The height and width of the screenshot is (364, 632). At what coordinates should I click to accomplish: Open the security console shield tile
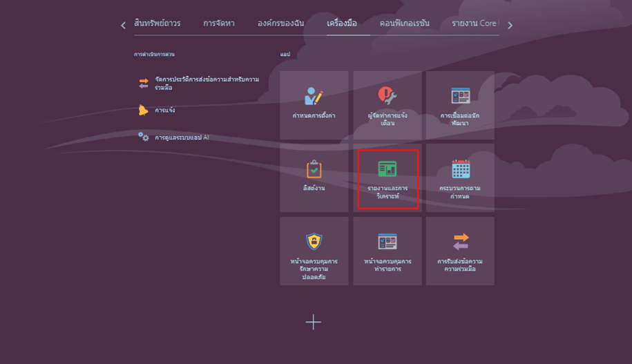[314, 250]
